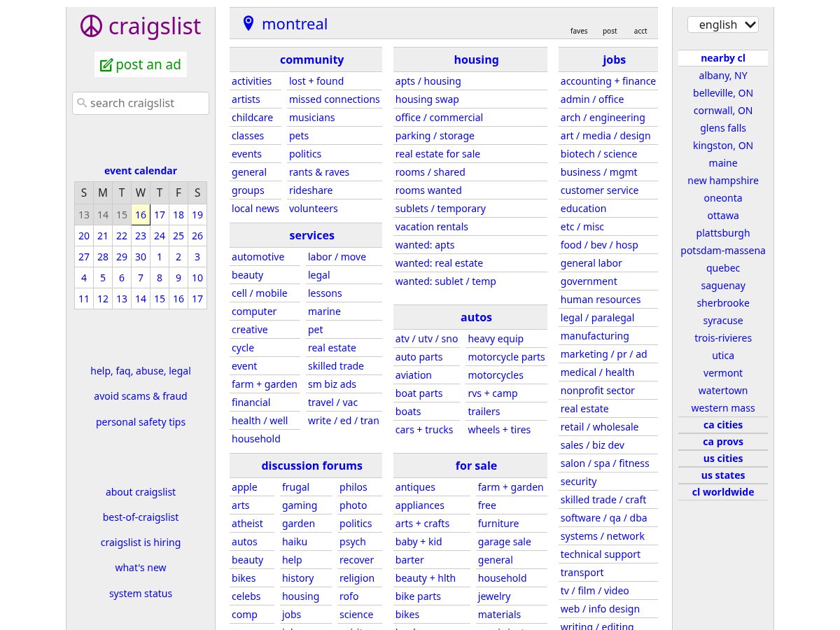Open motorcycle parts link

click(506, 357)
